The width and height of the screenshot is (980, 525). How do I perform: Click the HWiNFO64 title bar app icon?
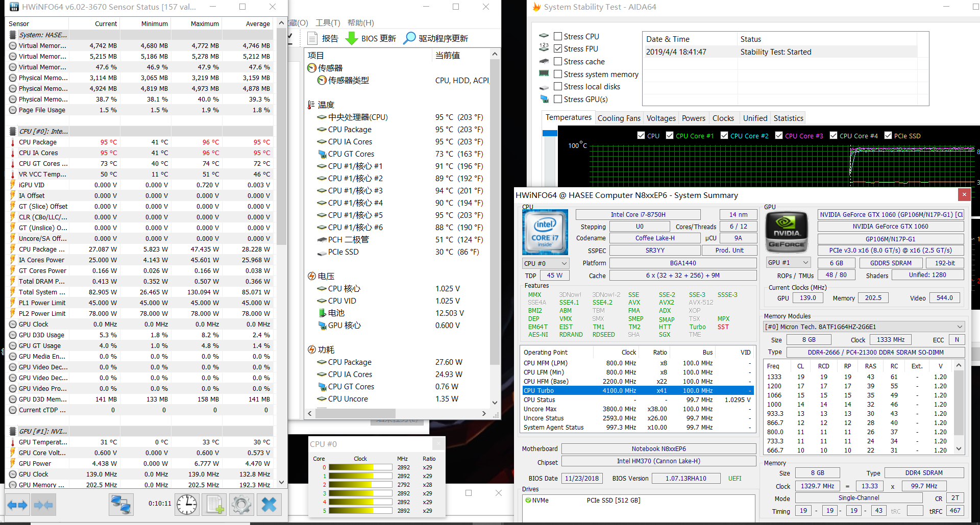point(14,7)
